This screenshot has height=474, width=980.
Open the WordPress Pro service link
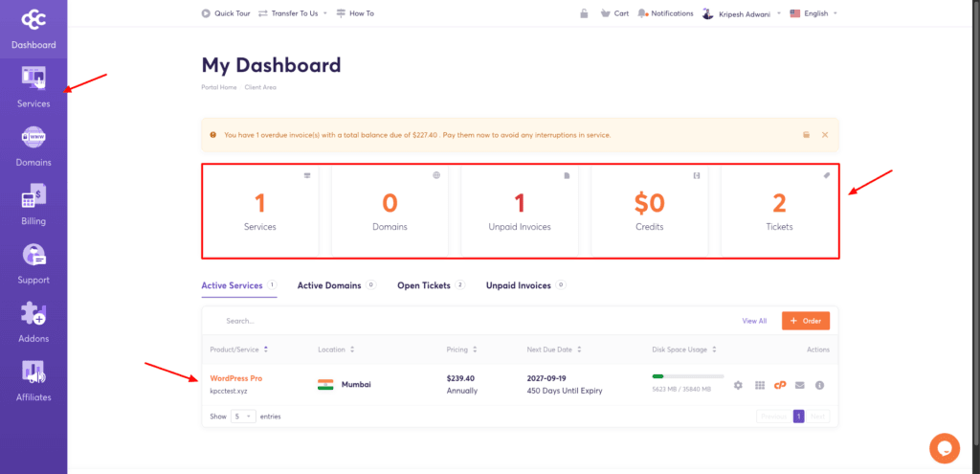(236, 378)
